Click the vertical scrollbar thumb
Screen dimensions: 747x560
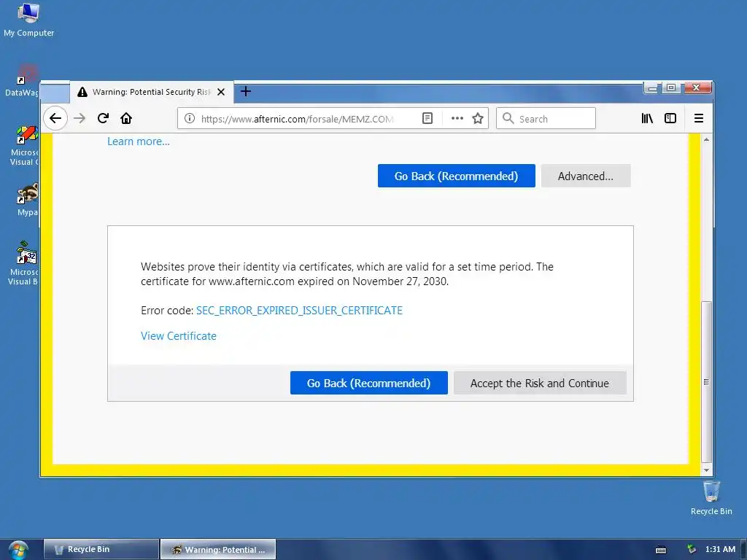(706, 382)
